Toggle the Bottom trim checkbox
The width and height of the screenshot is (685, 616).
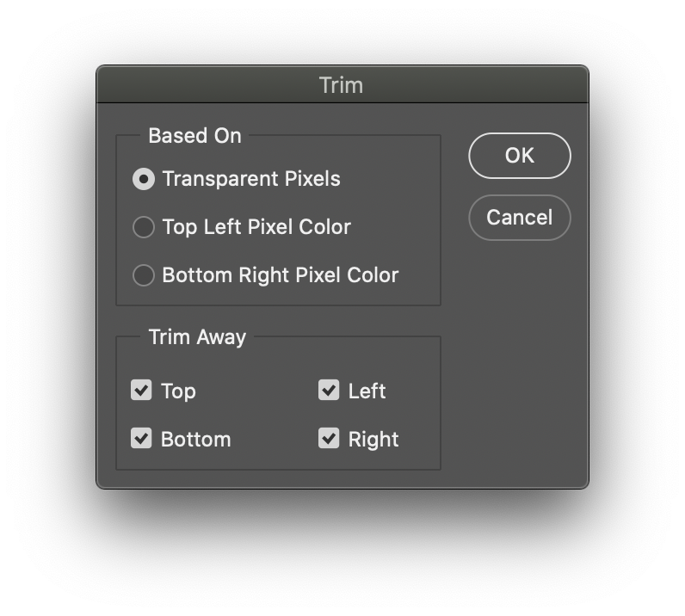click(x=141, y=438)
